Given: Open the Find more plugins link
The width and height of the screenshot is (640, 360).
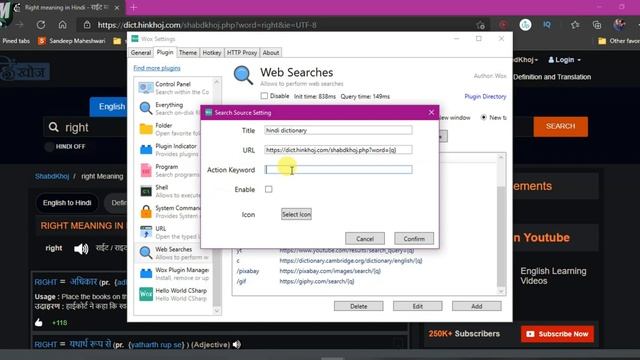Looking at the screenshot, I should [x=157, y=68].
